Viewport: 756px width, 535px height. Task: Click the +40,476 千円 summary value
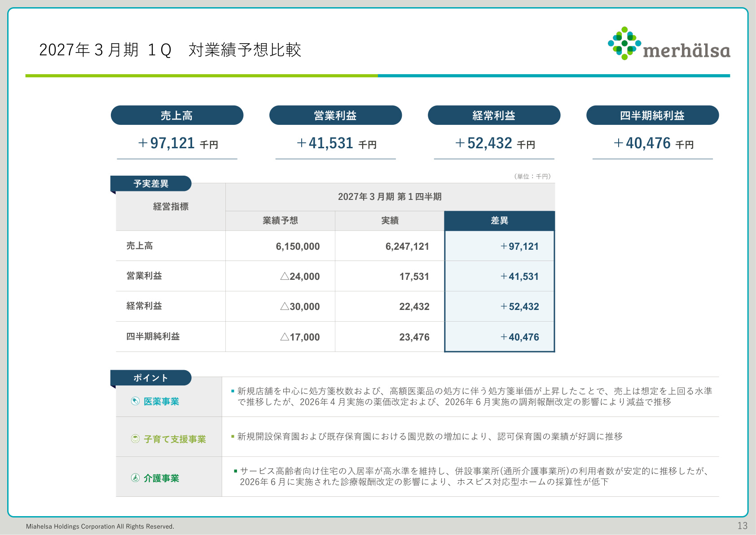[x=654, y=143]
